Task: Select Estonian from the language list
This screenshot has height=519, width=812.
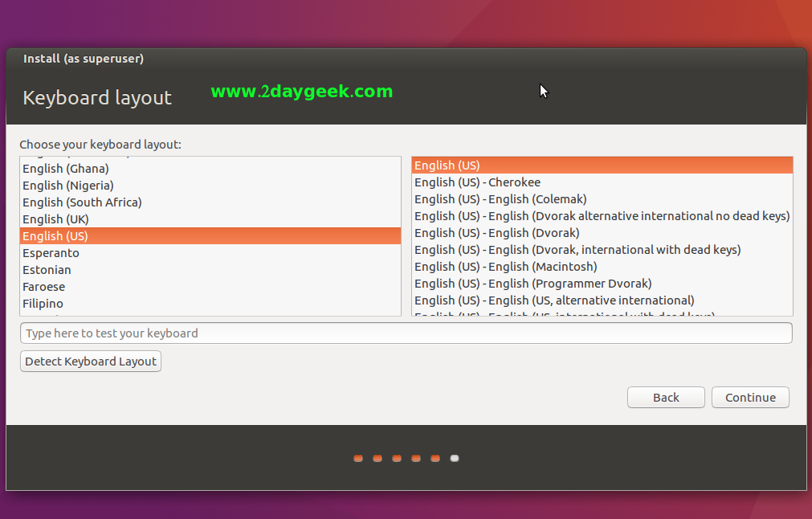Action: tap(47, 270)
